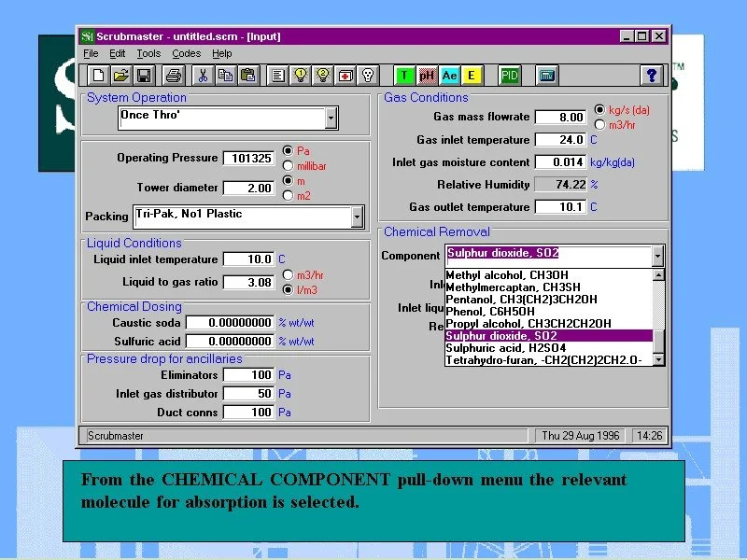The image size is (747, 560).
Task: Save using the floppy disk icon
Action: pyautogui.click(x=144, y=76)
